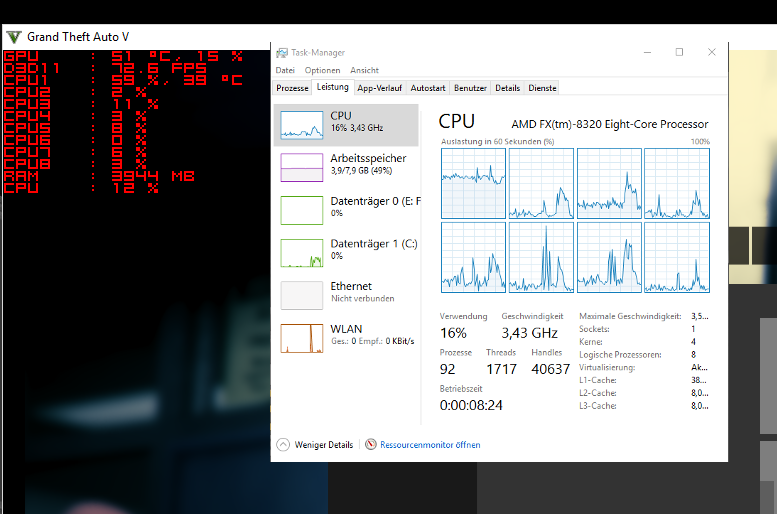Click the first CPU core graph
This screenshot has width=777, height=514.
[x=473, y=183]
